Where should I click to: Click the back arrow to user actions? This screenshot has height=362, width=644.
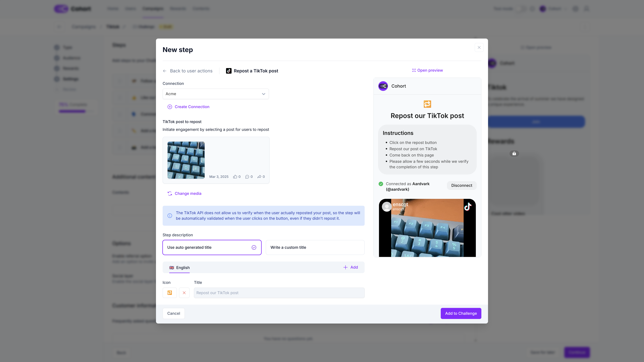tap(165, 71)
